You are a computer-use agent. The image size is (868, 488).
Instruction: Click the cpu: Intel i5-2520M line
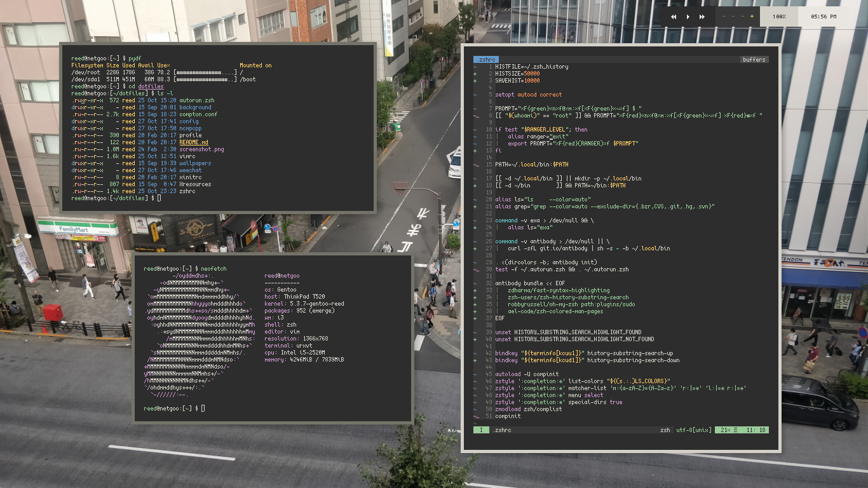pos(295,353)
